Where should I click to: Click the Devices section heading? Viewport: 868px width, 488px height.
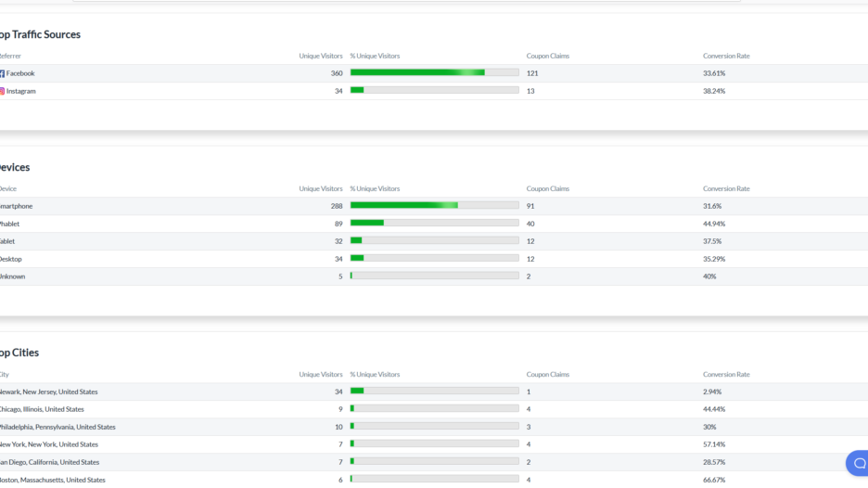pyautogui.click(x=14, y=167)
